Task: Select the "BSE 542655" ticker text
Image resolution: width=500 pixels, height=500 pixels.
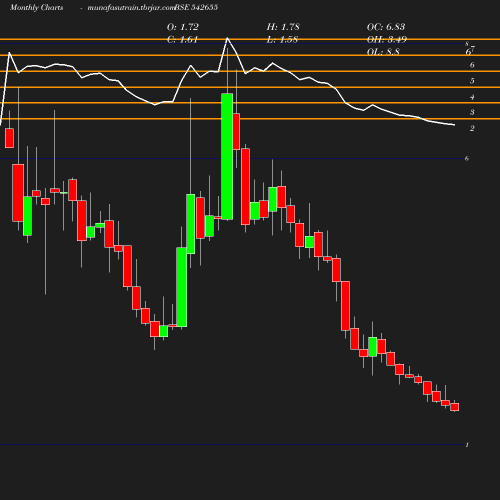Action: [x=196, y=7]
